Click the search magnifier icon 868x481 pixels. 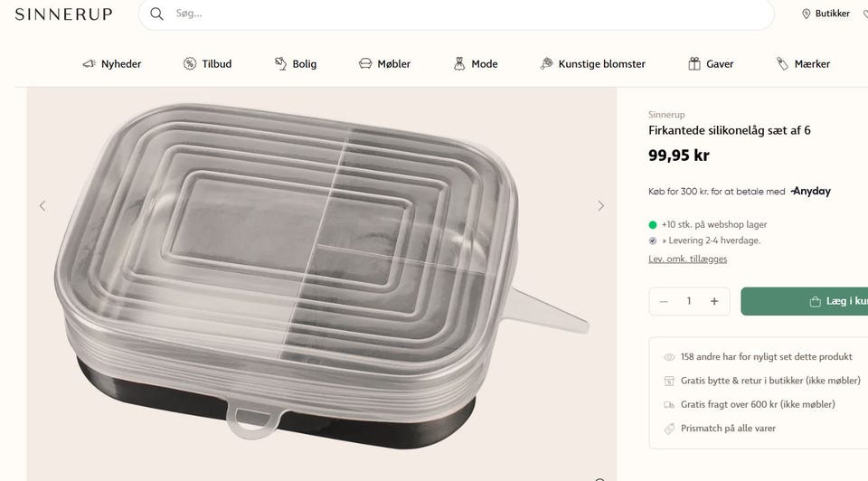[x=156, y=14]
